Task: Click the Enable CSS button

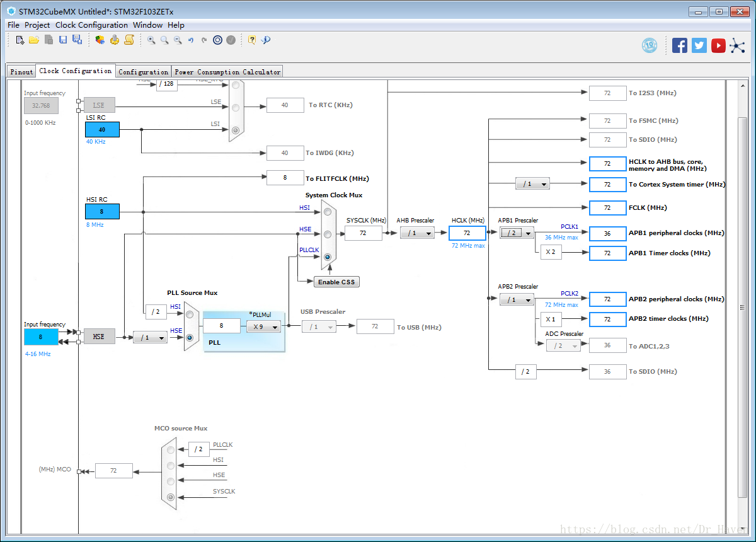Action: pos(337,282)
